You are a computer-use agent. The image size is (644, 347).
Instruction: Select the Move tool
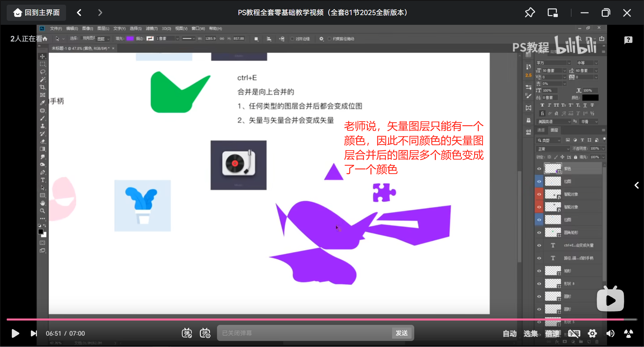pos(43,56)
